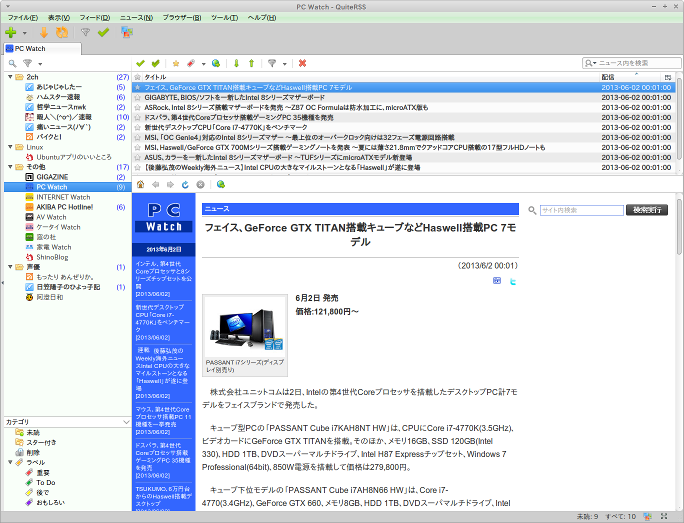Collapse the カテゴリ panel chevron

(x=126, y=422)
